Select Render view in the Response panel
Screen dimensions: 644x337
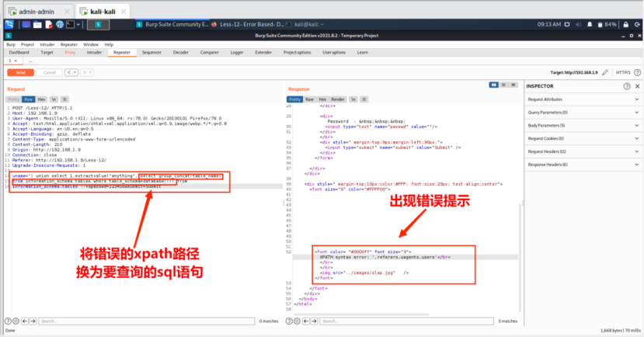tap(338, 99)
